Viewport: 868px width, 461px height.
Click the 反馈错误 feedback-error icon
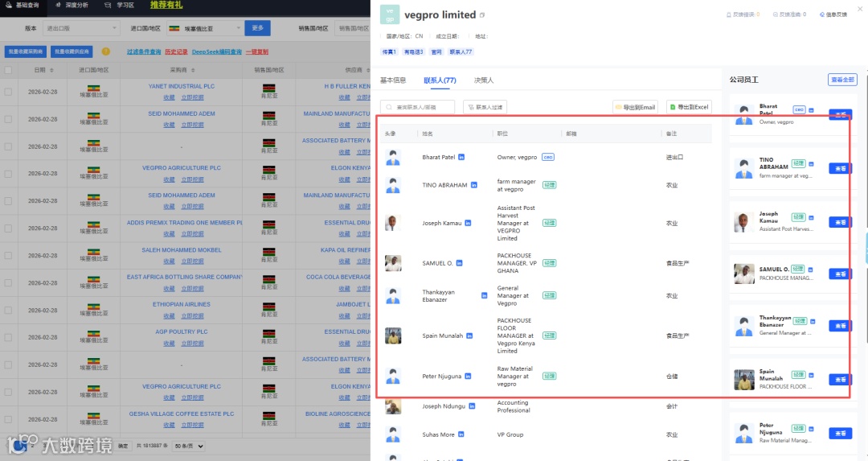coord(729,14)
